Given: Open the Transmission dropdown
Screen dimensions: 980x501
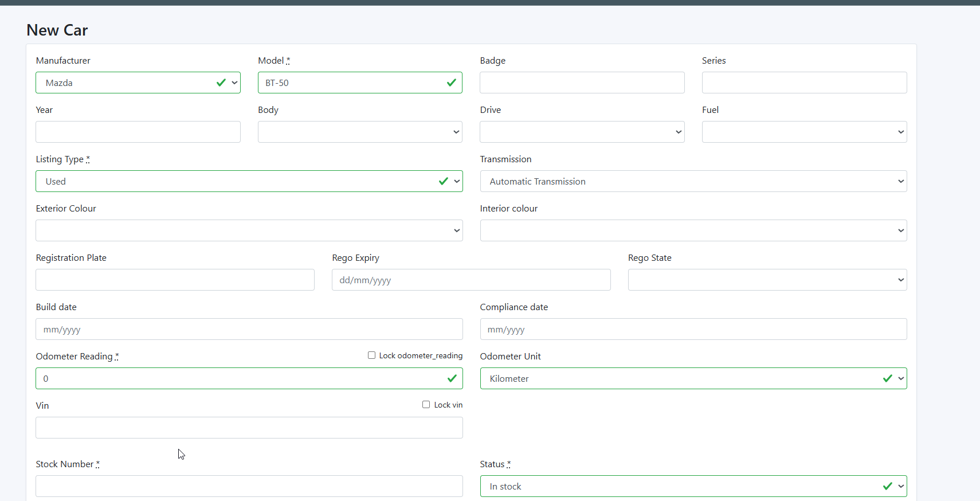Looking at the screenshot, I should point(693,181).
